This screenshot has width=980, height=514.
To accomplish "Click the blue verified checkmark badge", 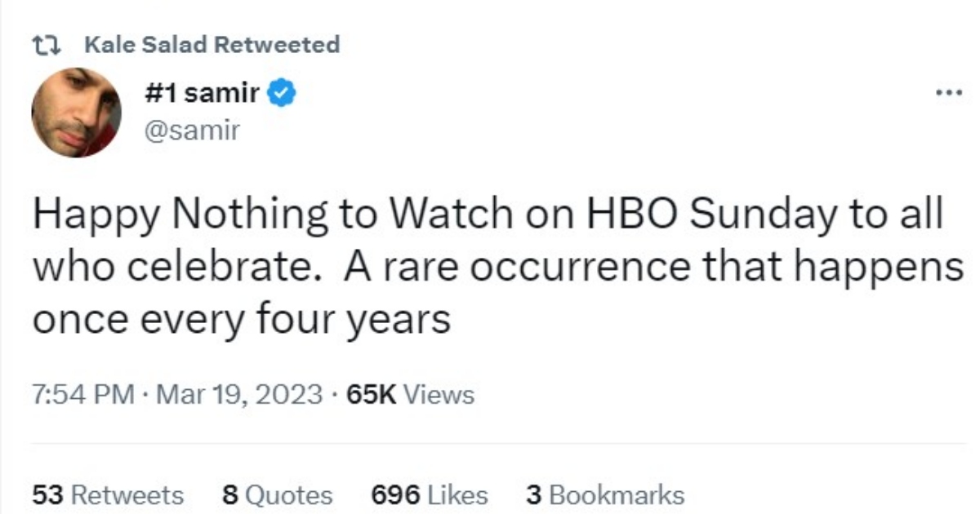I will pos(283,94).
